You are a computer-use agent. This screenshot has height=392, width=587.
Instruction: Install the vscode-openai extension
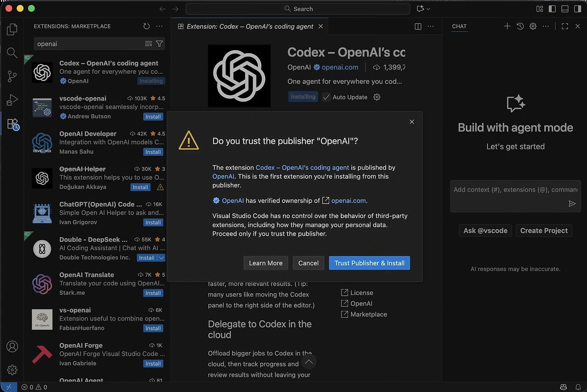(153, 116)
